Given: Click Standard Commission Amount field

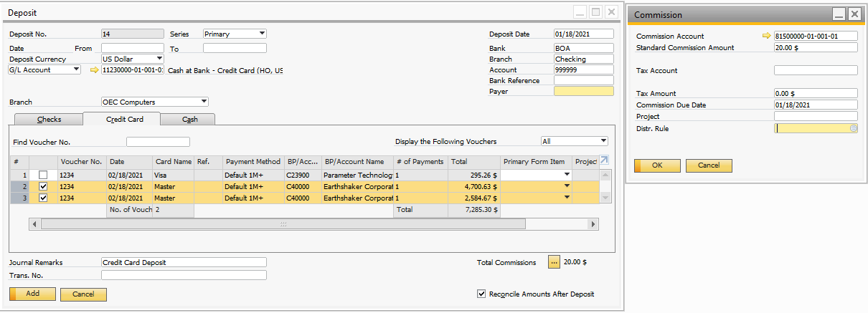Looking at the screenshot, I should (816, 47).
